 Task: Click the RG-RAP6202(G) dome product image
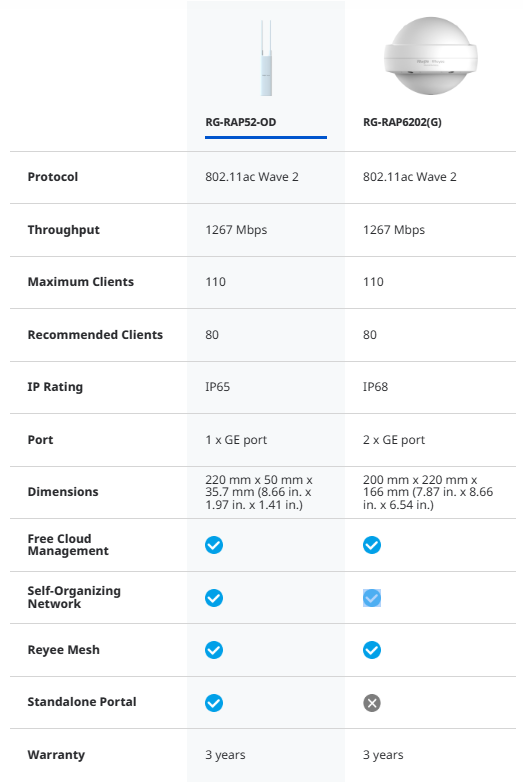pos(430,56)
